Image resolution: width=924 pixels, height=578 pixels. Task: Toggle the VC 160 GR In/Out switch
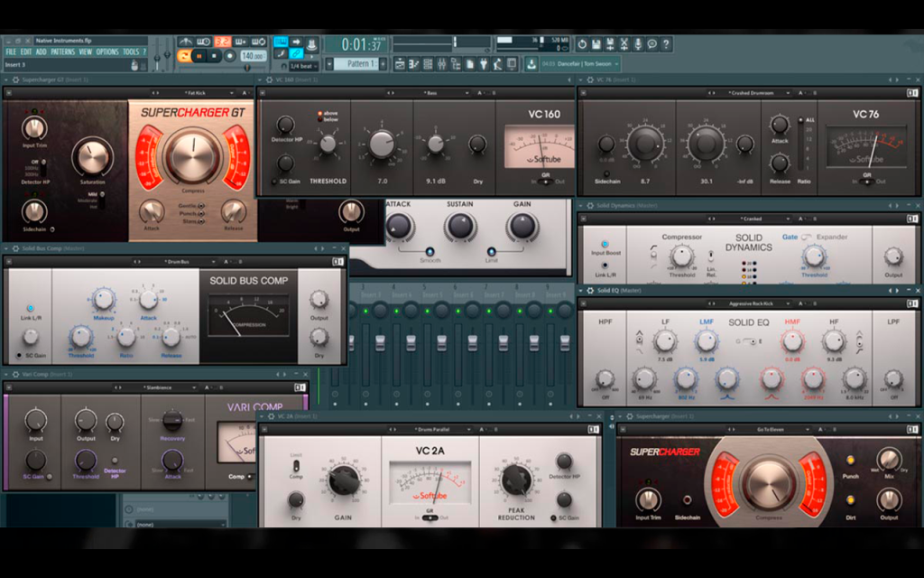coord(546,182)
